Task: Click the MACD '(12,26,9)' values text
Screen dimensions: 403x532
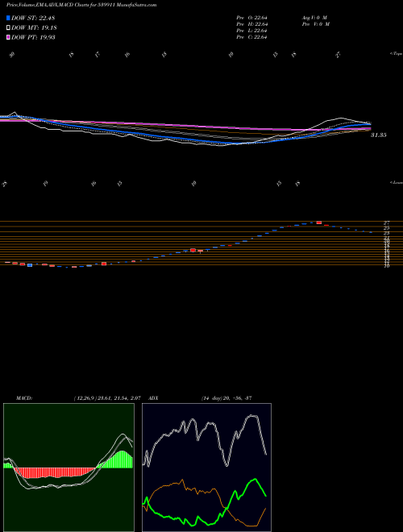Action: coord(107,398)
